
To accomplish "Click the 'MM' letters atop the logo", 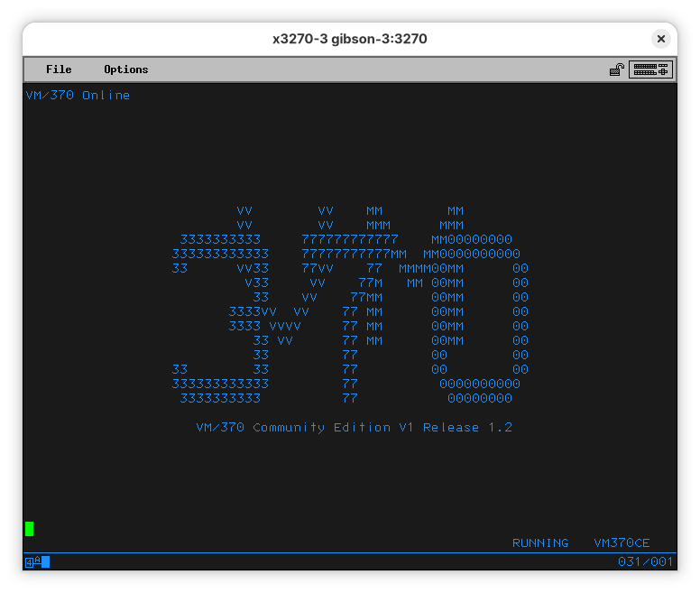I will point(374,211).
